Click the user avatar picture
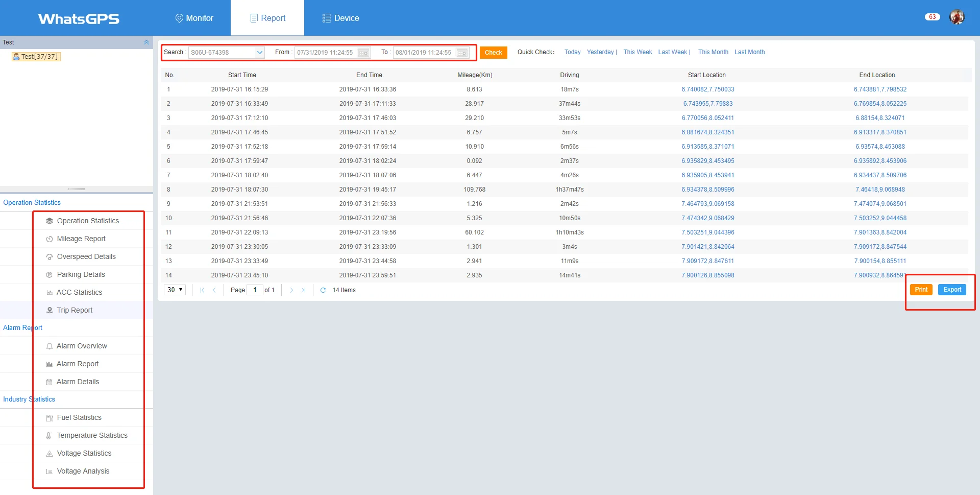The width and height of the screenshot is (980, 495). pos(957,17)
